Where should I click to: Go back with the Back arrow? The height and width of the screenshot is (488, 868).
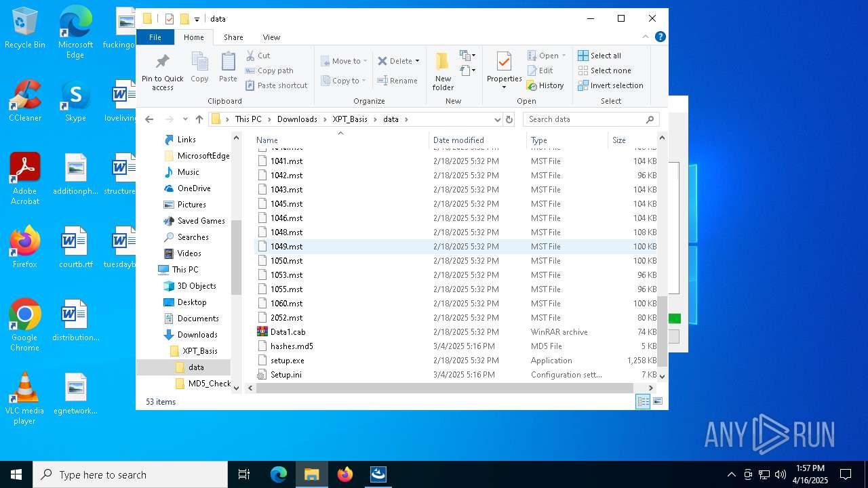pyautogui.click(x=149, y=119)
